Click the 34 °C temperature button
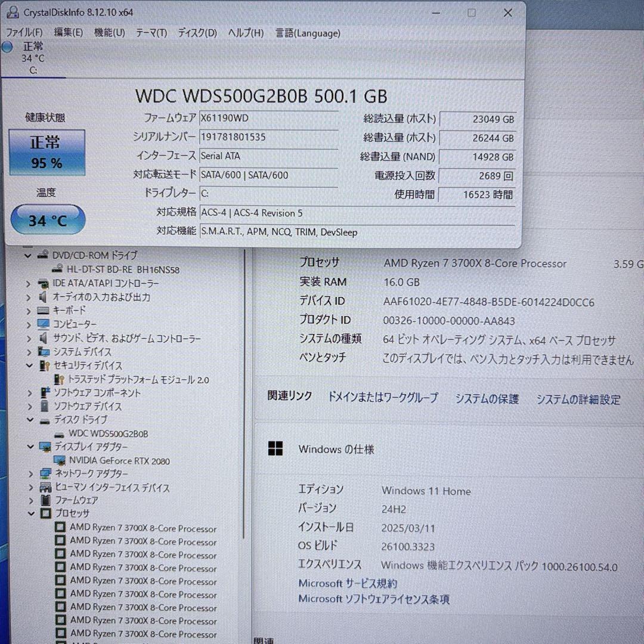Screen dimensions: 644x644 tap(48, 219)
